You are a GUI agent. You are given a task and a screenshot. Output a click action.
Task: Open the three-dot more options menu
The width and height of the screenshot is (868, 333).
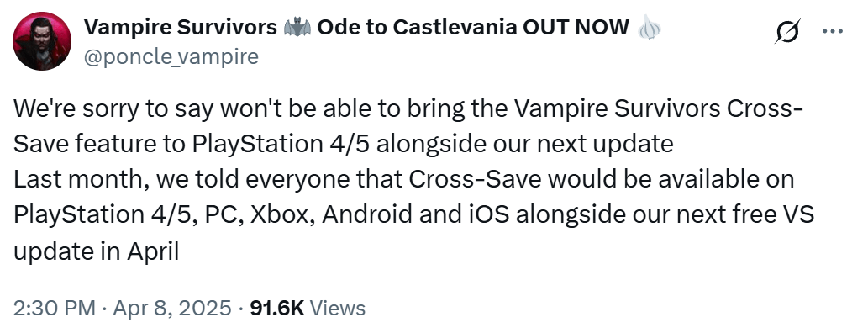point(832,32)
